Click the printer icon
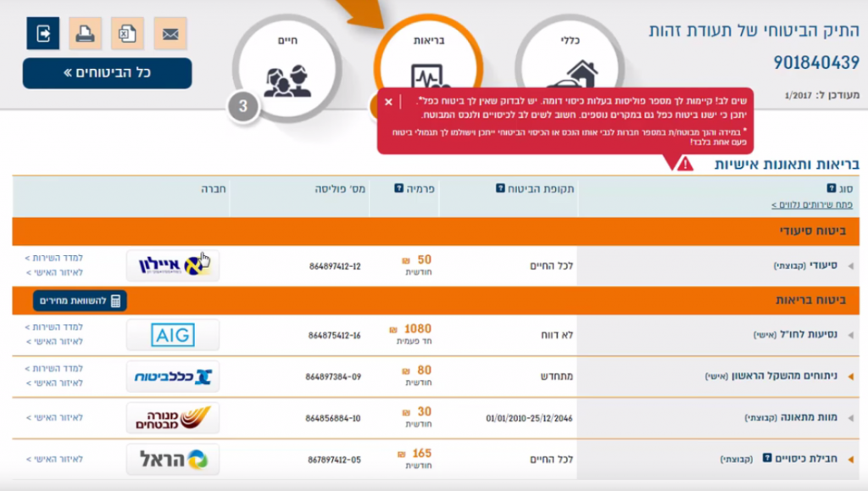The image size is (868, 491). tap(84, 34)
